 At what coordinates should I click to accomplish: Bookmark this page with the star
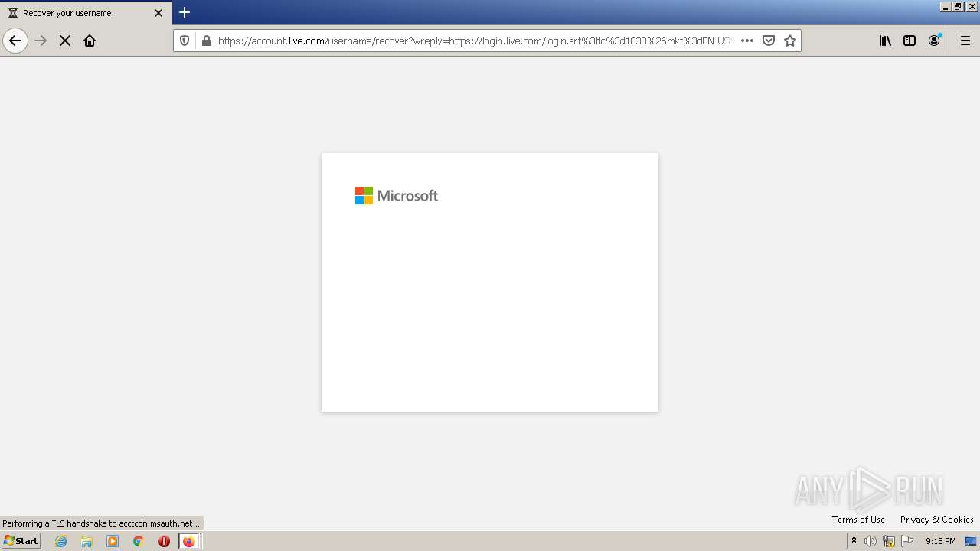pos(790,41)
